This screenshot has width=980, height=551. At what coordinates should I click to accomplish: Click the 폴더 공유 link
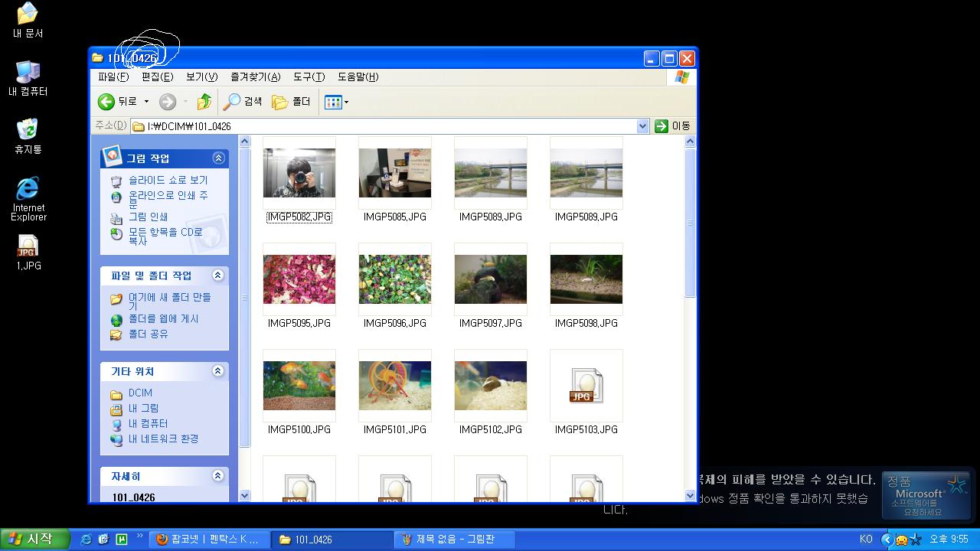[148, 334]
